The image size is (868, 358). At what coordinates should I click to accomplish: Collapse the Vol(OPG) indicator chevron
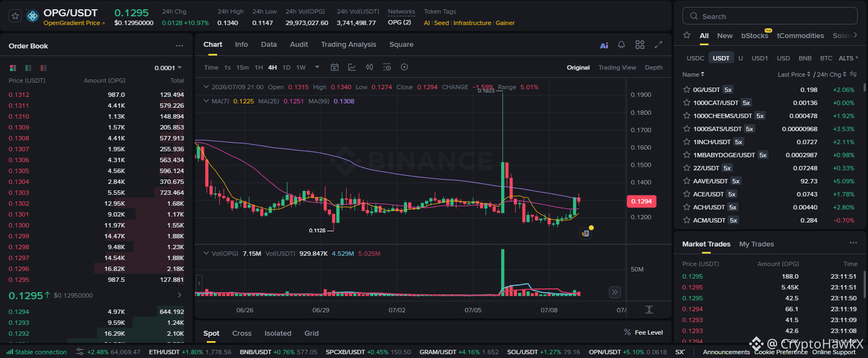tap(206, 253)
